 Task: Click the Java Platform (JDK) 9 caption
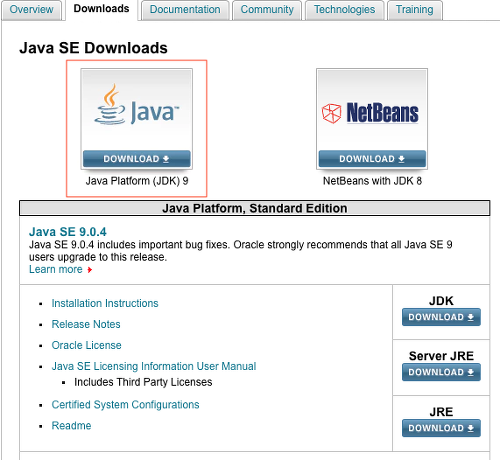tap(137, 181)
